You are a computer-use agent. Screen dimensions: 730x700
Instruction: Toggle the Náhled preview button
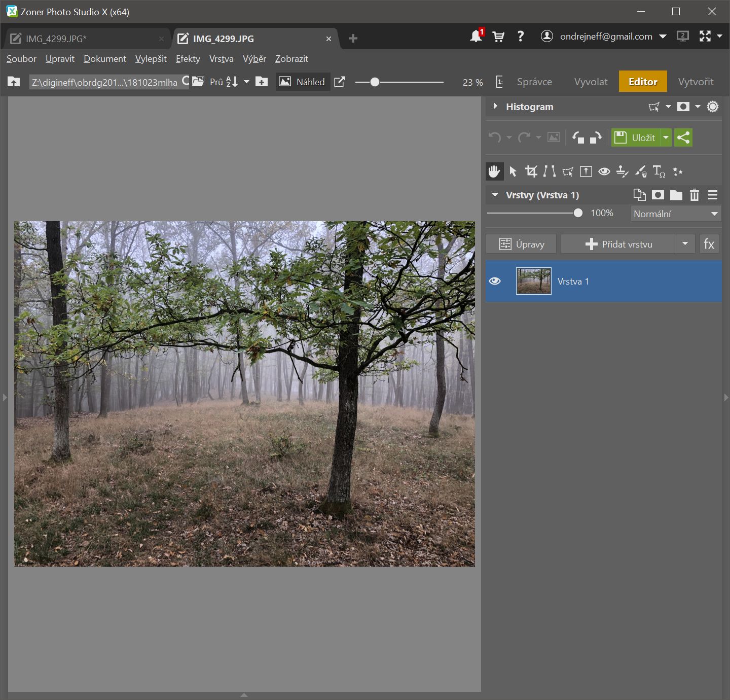(x=303, y=82)
